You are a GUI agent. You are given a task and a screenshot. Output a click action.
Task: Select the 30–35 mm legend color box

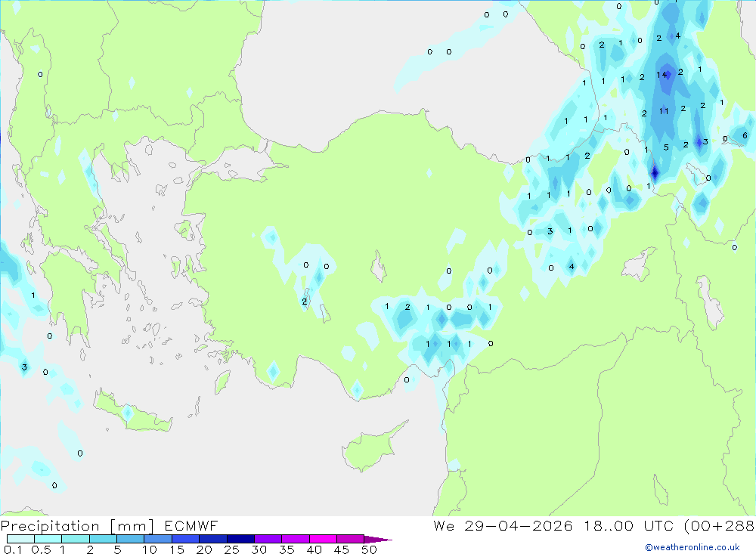[x=268, y=539]
